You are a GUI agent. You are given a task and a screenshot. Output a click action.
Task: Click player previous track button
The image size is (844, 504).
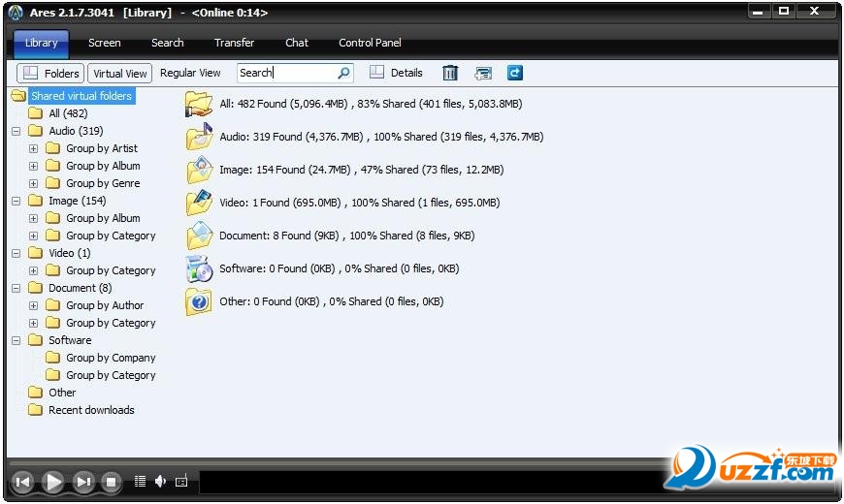tap(22, 482)
